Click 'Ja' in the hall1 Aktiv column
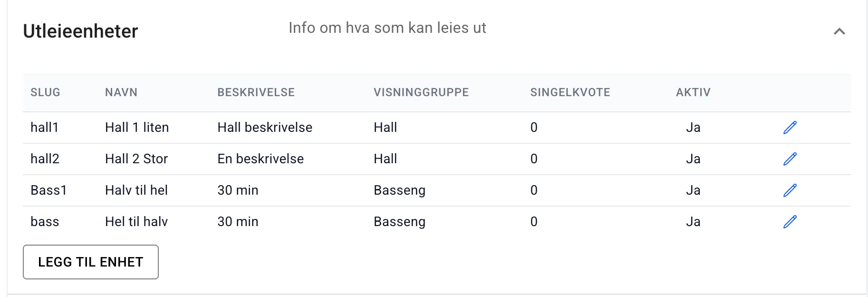The image size is (868, 297). 694,127
